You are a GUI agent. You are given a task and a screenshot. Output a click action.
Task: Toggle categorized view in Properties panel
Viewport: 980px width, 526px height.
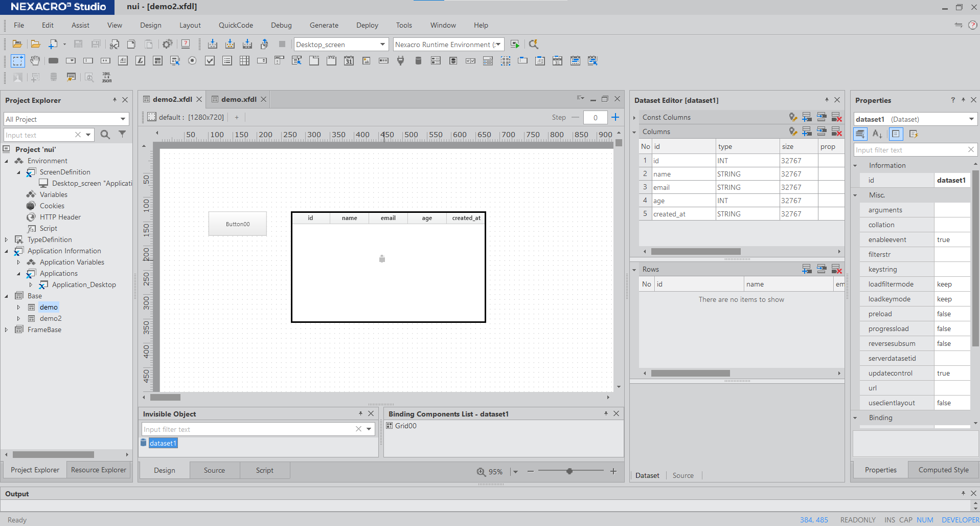point(860,134)
